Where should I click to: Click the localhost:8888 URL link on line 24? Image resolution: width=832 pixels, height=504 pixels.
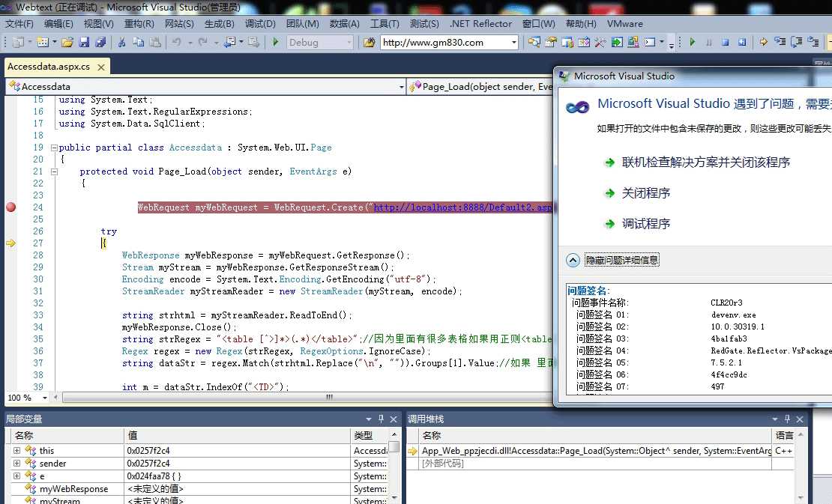pos(462,207)
